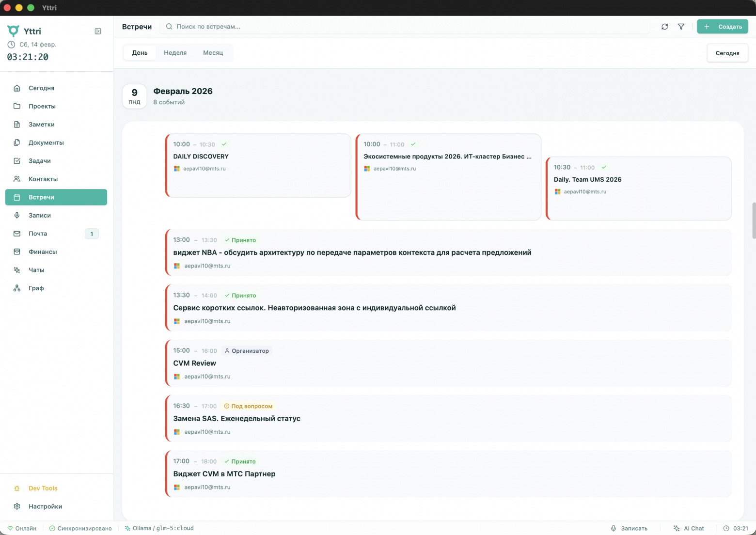Switch to the Неделя view tab
Screen dimensions: 756x535
175,53
